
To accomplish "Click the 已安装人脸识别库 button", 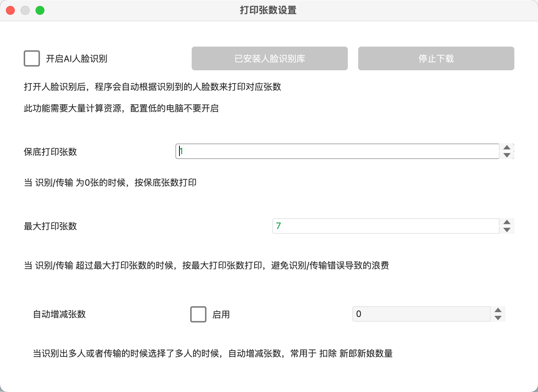I will click(269, 58).
